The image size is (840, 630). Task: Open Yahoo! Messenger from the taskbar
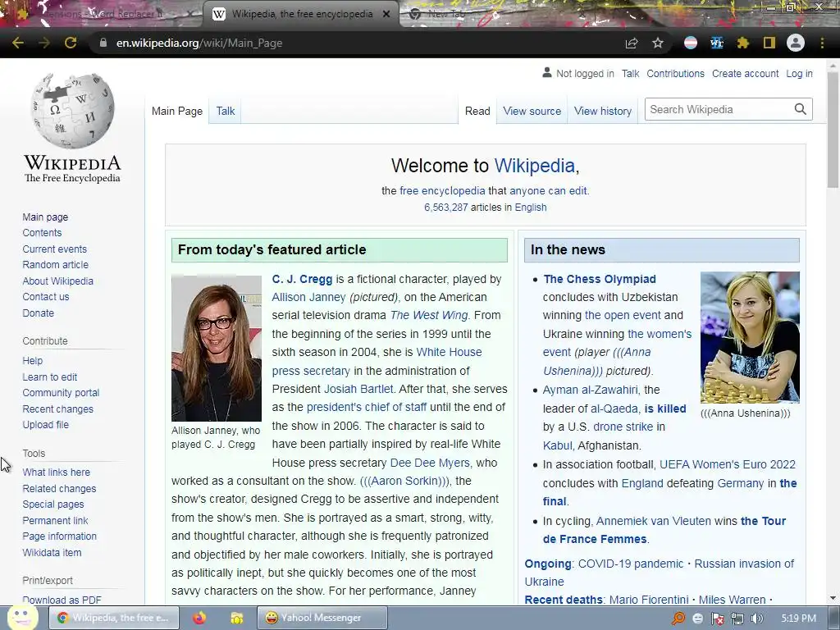[322, 618]
